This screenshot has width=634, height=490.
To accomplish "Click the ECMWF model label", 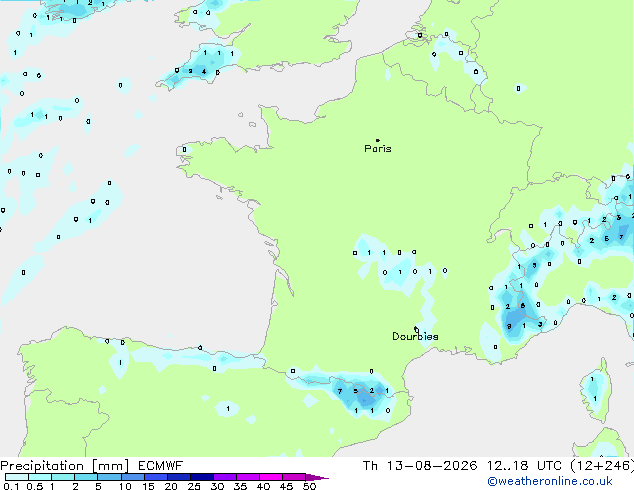I will point(161,466).
